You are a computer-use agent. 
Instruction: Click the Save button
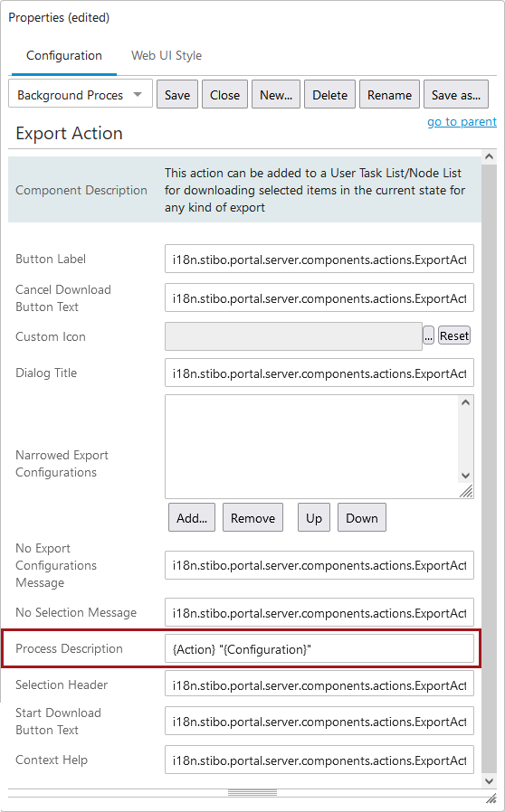[x=177, y=95]
